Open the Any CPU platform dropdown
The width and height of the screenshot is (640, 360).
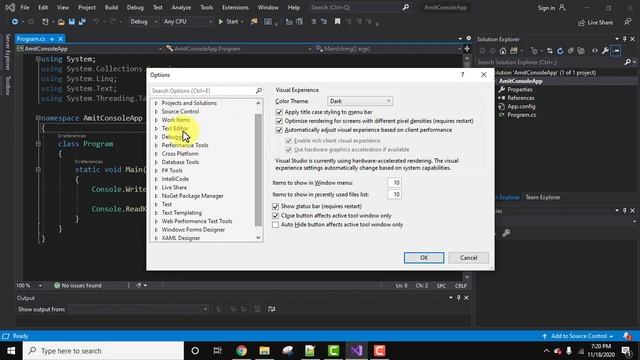pyautogui.click(x=188, y=22)
